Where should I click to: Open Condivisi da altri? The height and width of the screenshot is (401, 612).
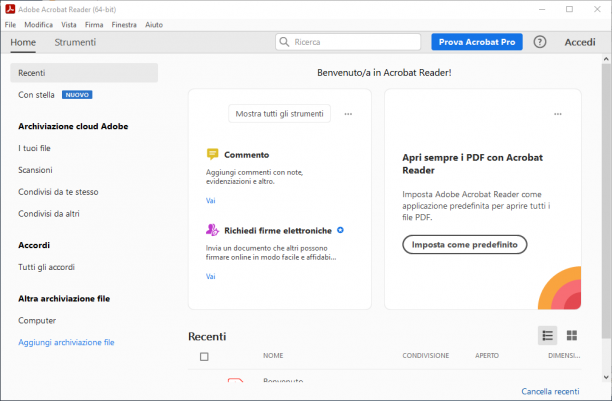tap(49, 214)
